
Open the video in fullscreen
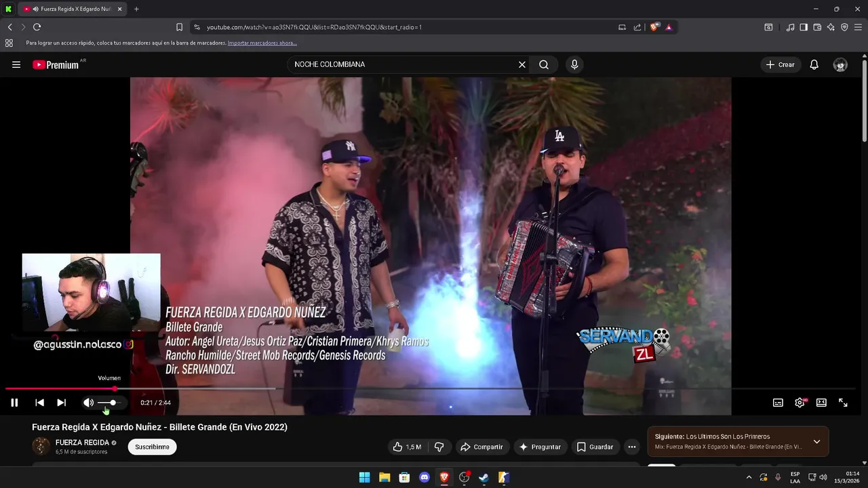click(x=843, y=403)
